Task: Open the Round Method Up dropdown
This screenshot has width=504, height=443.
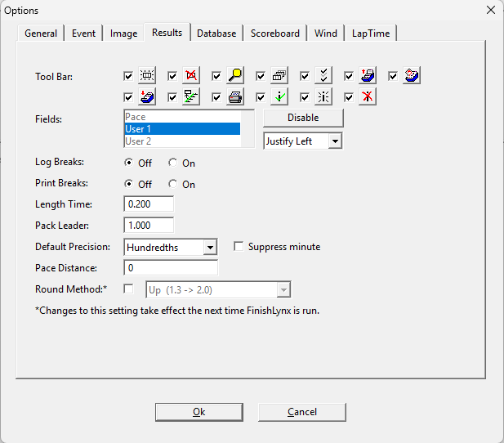Action: pos(283,290)
